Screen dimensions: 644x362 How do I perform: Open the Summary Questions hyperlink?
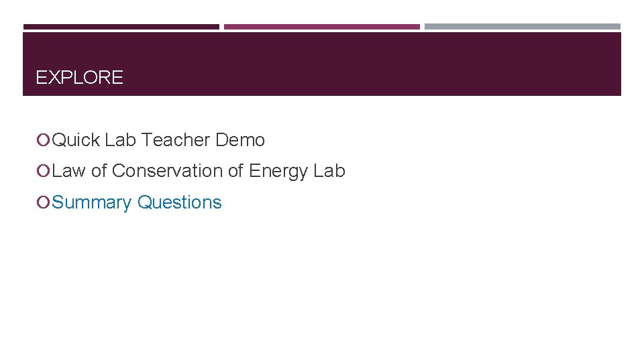tap(136, 202)
